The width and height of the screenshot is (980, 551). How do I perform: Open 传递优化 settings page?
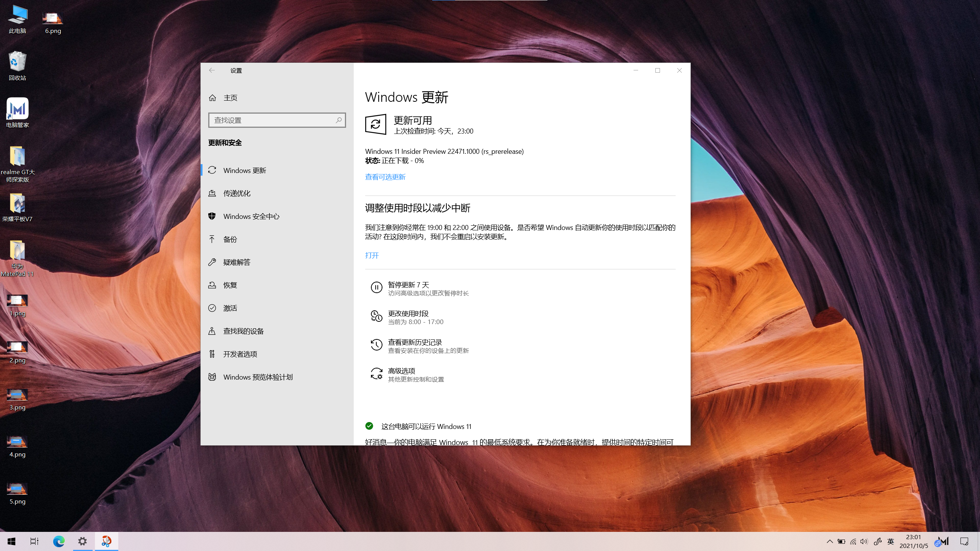(277, 193)
